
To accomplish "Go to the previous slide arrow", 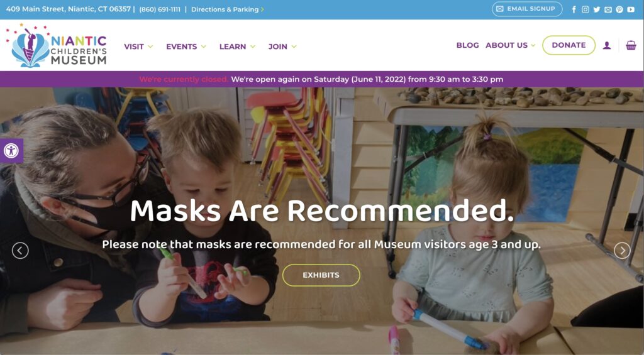I will tap(20, 250).
